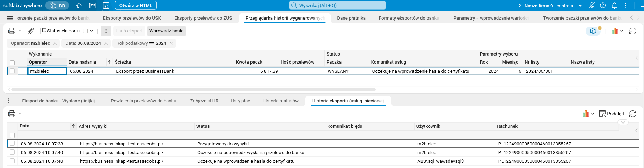
Task: Select checkbox for the 10:07:38 history row
Action: point(12,144)
